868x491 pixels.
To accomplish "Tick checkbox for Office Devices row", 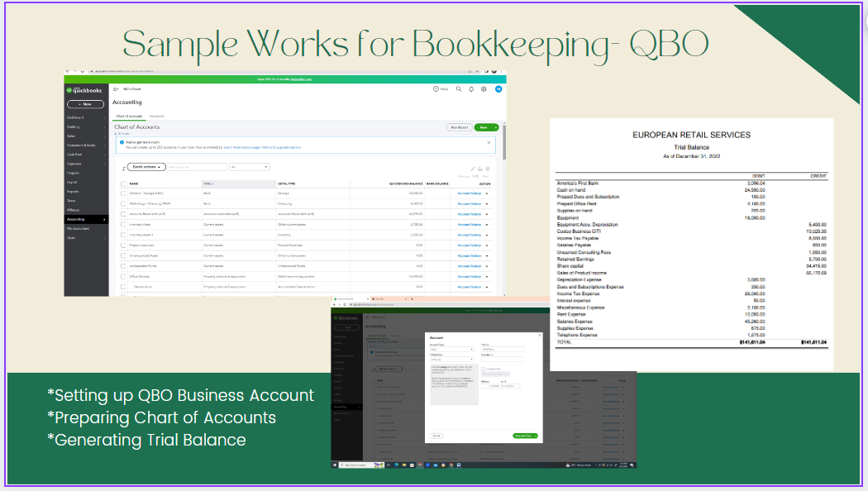I will coord(123,276).
